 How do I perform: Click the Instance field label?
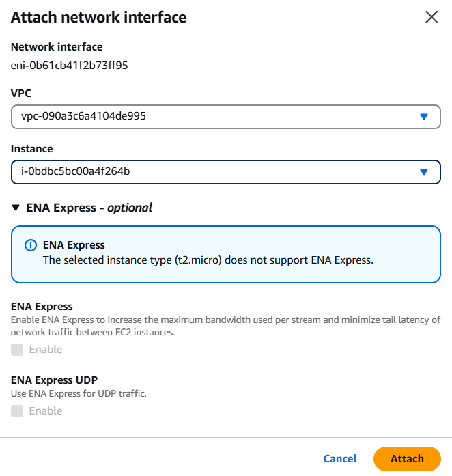click(32, 149)
